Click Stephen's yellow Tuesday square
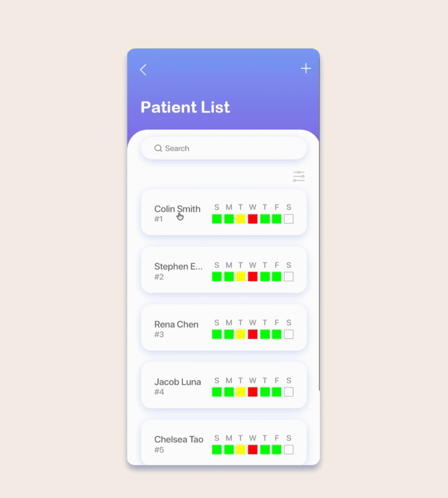The height and width of the screenshot is (498, 448). click(x=240, y=276)
